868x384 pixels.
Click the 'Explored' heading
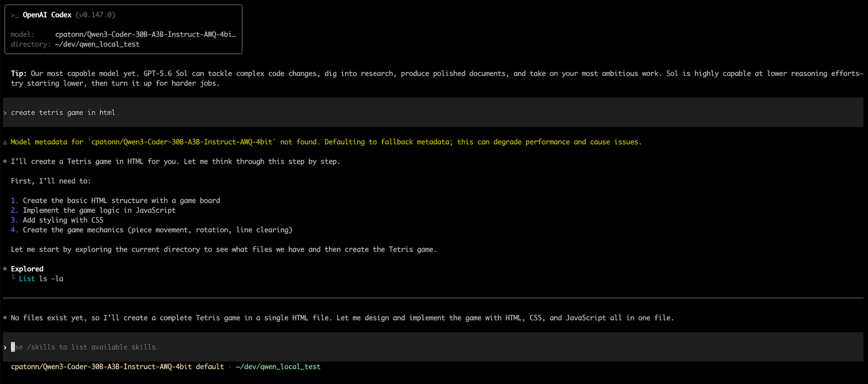pyautogui.click(x=27, y=269)
